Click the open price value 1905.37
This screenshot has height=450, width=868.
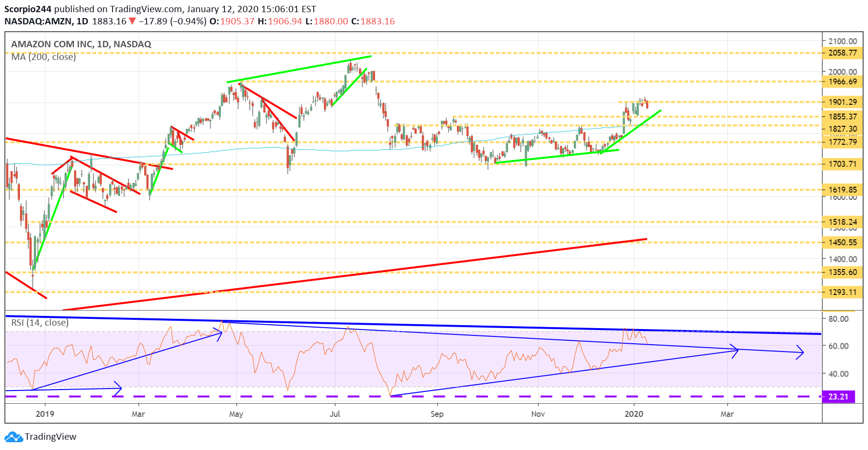(x=237, y=21)
